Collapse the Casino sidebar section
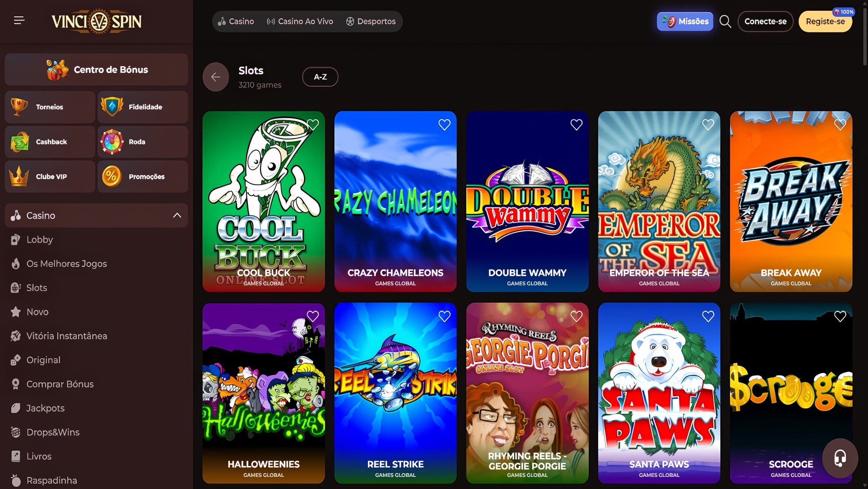 (177, 216)
